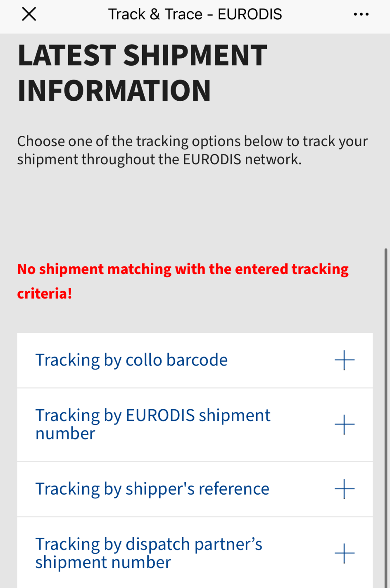390x588 pixels.
Task: Click the word number under EURODIS shipment
Action: coord(65,434)
